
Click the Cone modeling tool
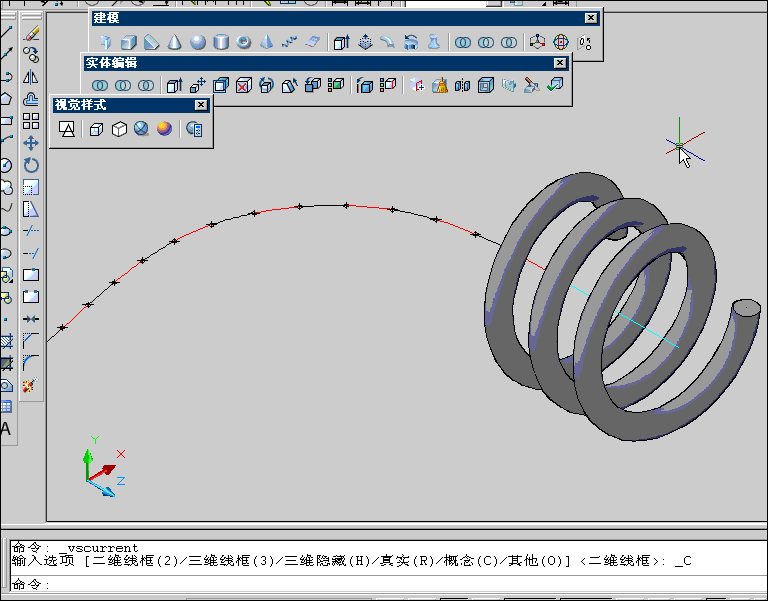[x=174, y=42]
